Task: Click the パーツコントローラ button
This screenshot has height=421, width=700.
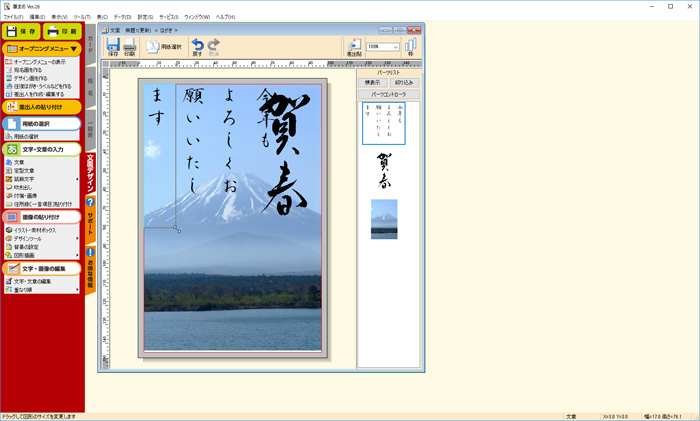Action: tap(388, 95)
